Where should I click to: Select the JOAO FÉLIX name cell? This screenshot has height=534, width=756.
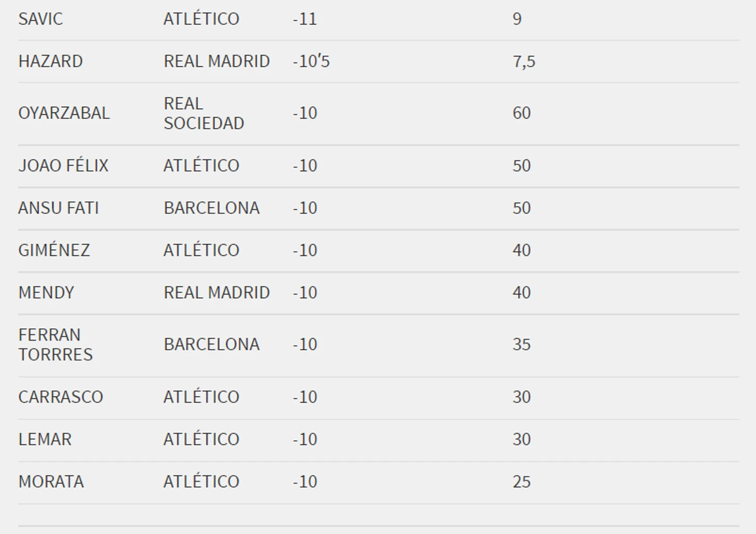point(63,166)
